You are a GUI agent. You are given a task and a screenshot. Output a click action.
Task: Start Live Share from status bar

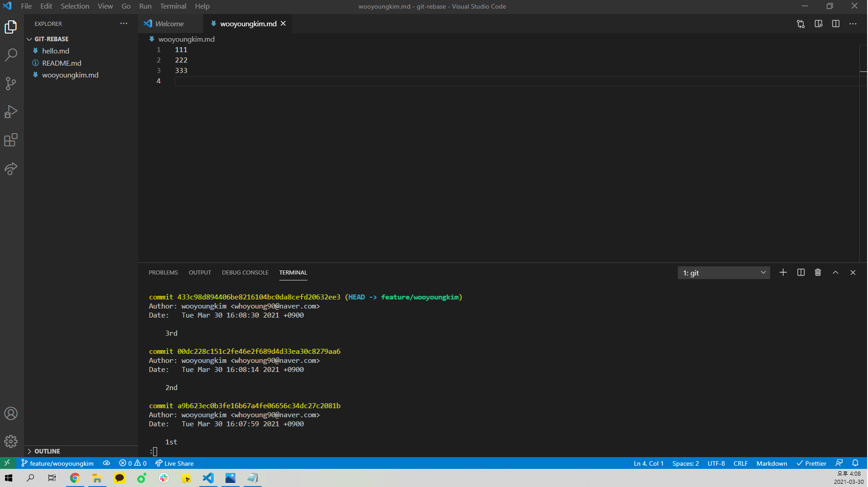click(174, 463)
